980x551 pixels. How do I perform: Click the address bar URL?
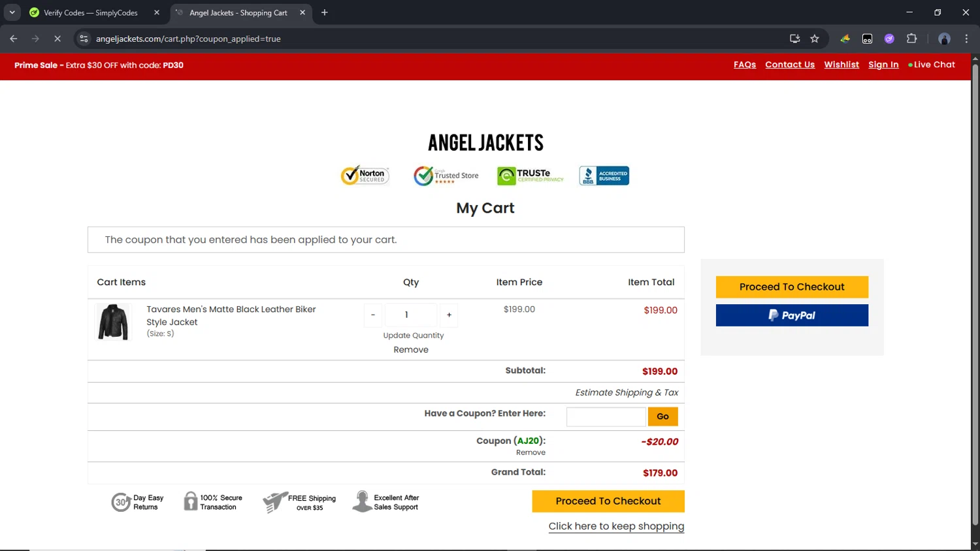point(188,39)
